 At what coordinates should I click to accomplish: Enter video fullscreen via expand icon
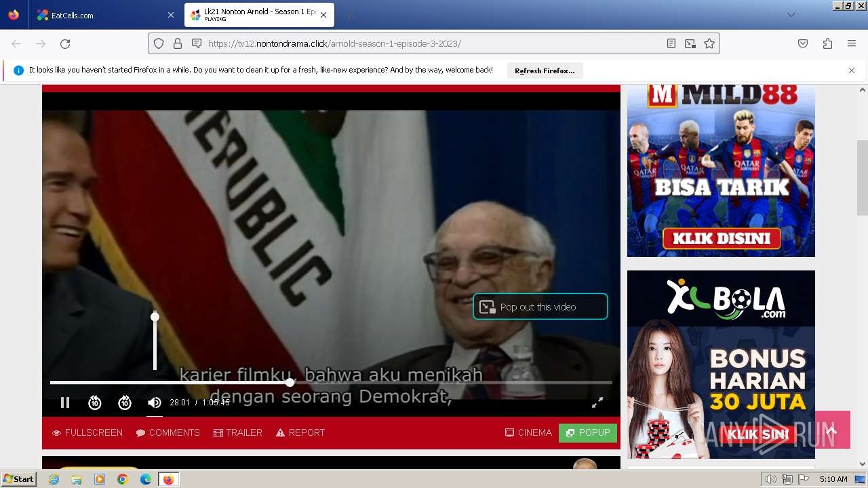[x=597, y=403]
